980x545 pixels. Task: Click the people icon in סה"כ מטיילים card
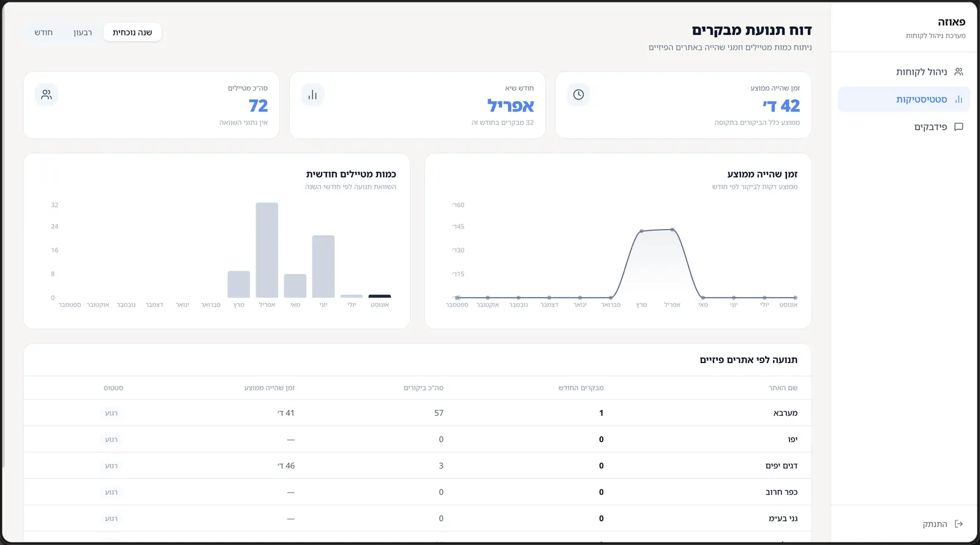click(47, 94)
